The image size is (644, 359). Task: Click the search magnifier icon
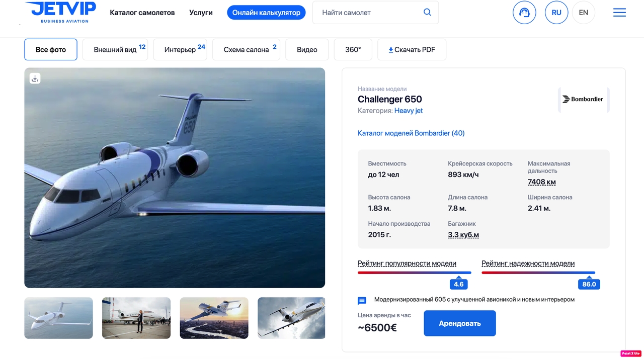[427, 13]
